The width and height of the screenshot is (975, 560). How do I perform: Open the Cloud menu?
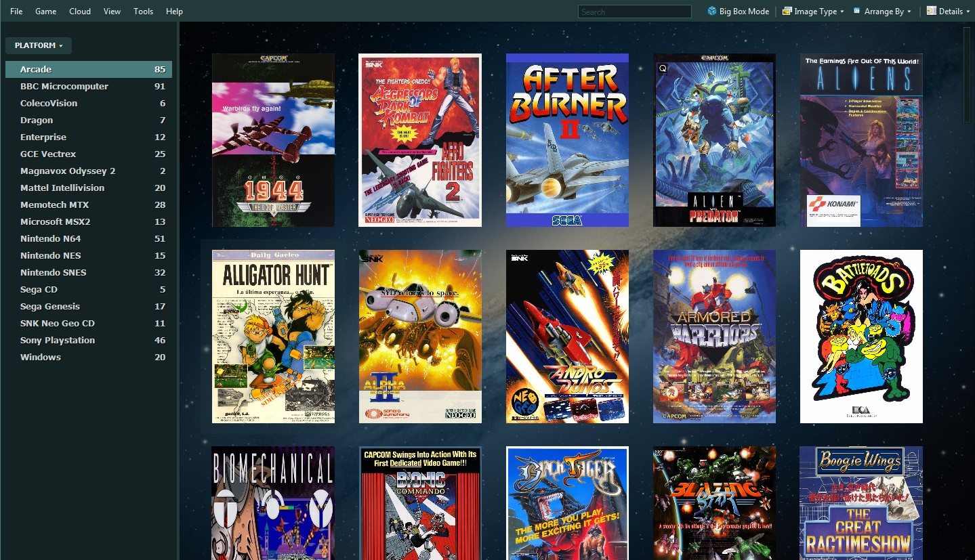coord(80,12)
